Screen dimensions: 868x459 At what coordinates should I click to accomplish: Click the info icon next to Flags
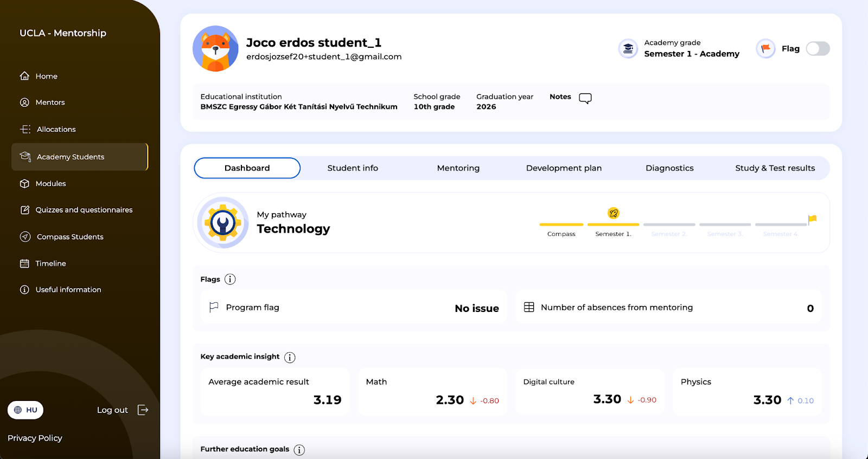[230, 279]
